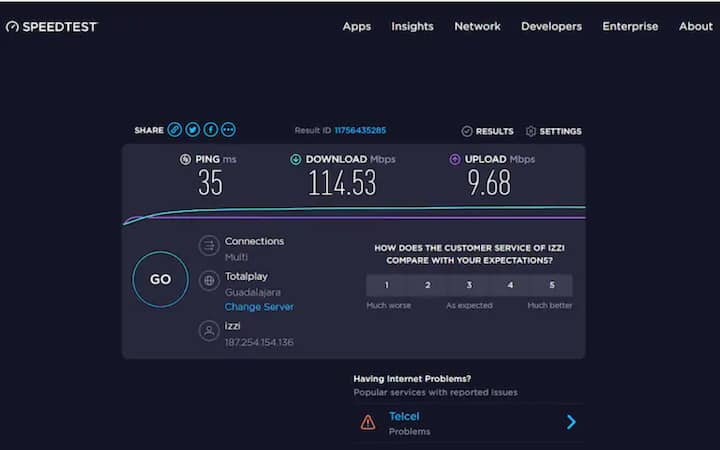Click the Settings gear icon
The height and width of the screenshot is (450, 720).
click(531, 131)
